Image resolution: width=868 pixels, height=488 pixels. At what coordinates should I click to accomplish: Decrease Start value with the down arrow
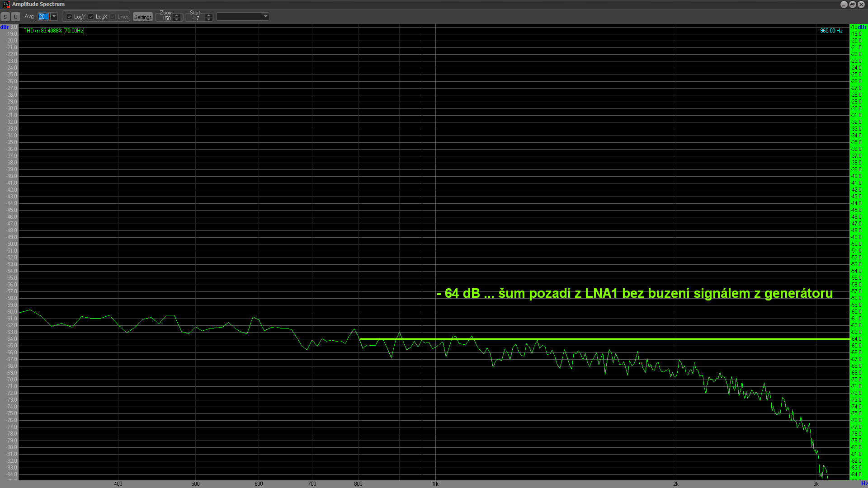[209, 19]
